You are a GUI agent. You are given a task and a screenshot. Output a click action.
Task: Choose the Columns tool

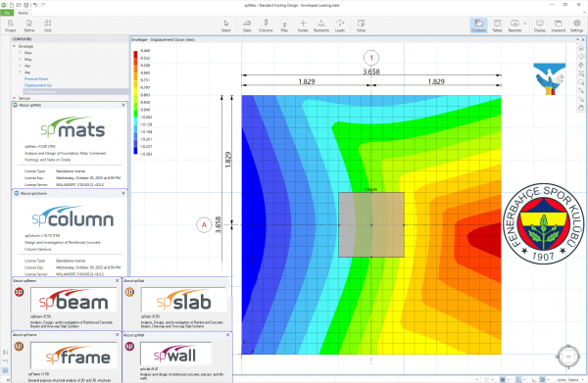click(266, 25)
